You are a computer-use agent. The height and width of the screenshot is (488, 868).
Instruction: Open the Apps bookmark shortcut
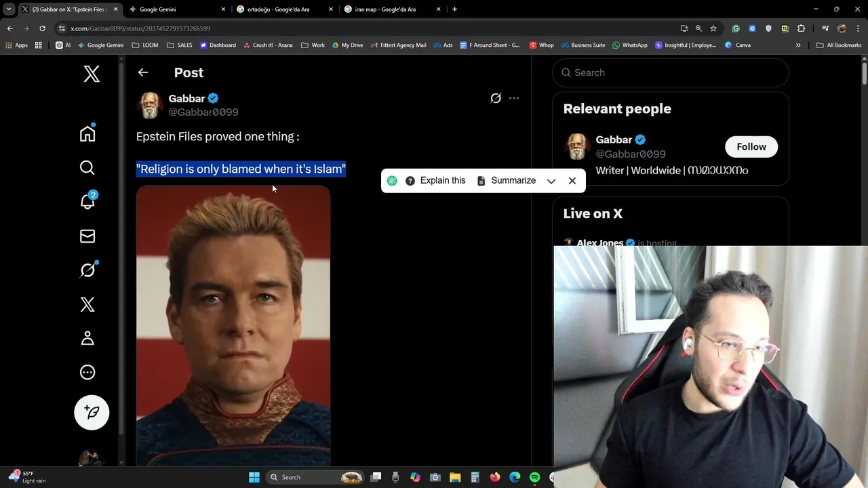click(x=16, y=45)
